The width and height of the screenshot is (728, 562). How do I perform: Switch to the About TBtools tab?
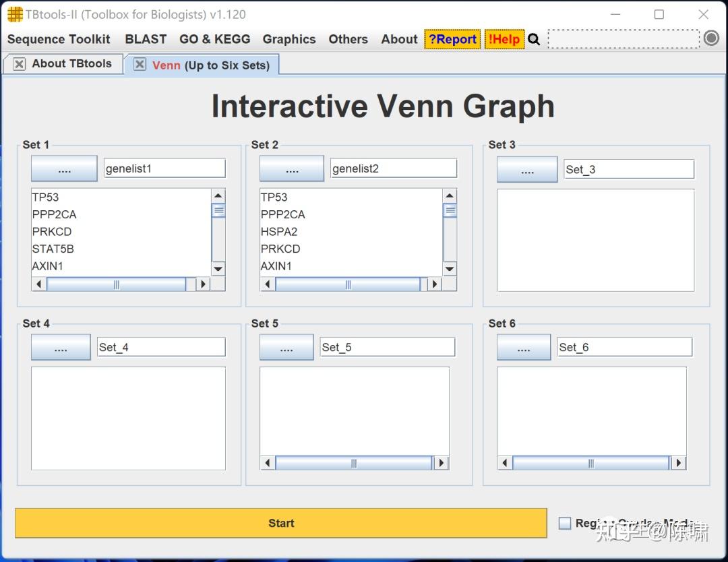coord(71,64)
